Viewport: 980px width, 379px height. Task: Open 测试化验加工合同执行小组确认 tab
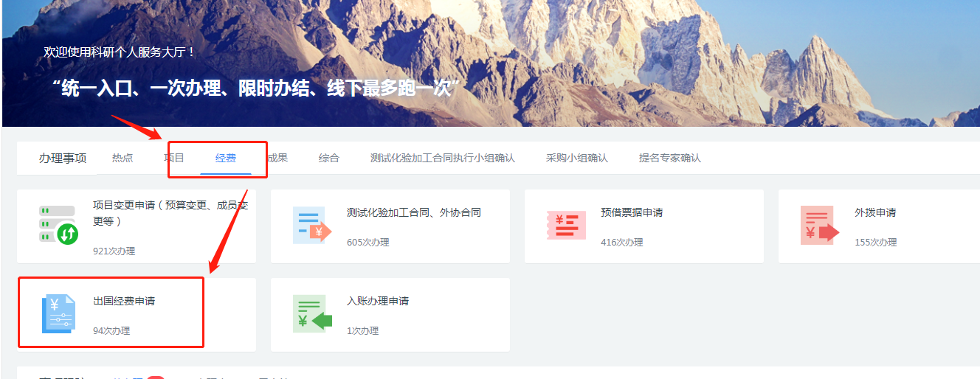[442, 158]
